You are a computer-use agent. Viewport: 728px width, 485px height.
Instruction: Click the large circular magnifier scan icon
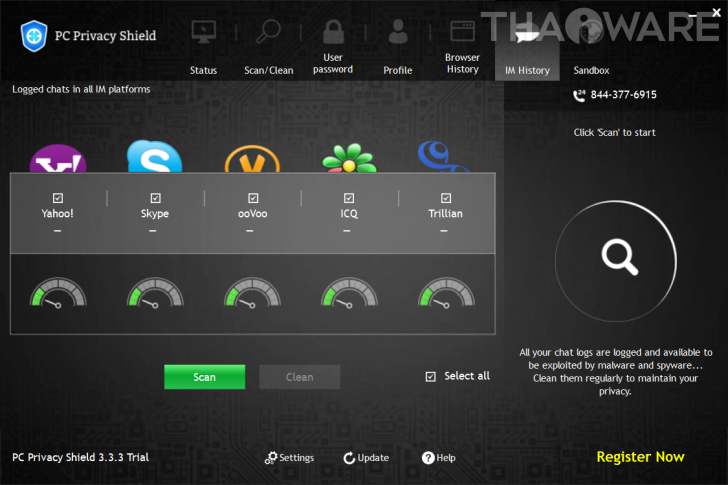coord(616,261)
